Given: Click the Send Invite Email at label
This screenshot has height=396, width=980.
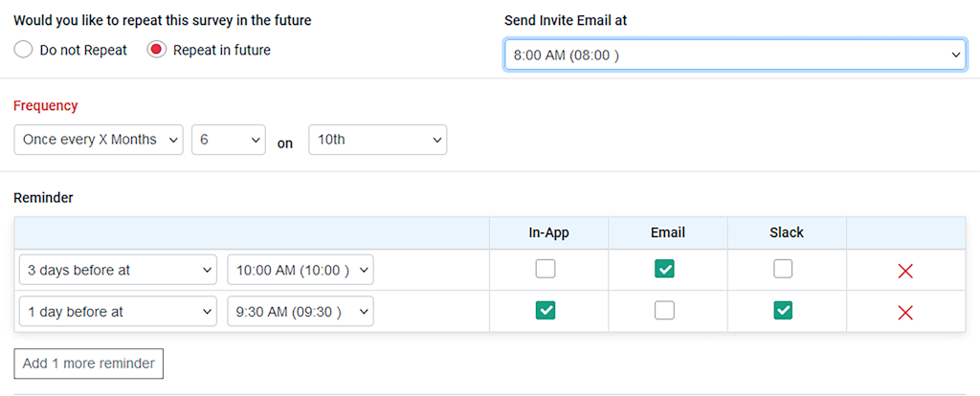Looking at the screenshot, I should point(566,20).
